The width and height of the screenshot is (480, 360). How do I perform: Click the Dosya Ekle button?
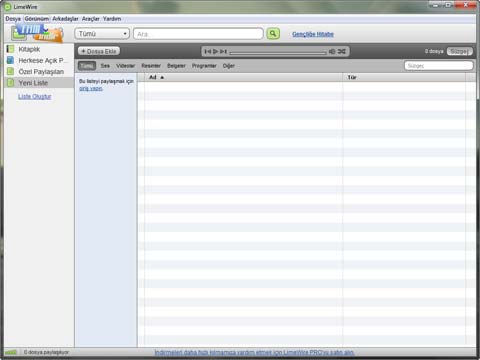pyautogui.click(x=99, y=51)
